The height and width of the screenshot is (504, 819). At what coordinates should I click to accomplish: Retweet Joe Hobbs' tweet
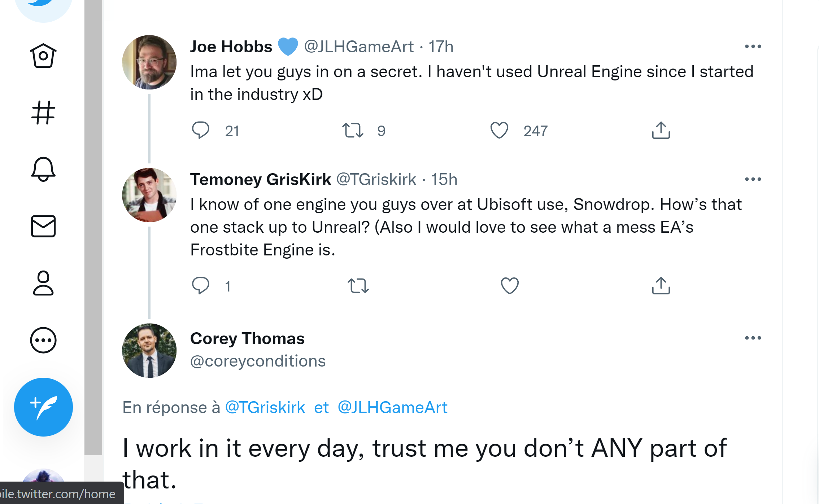[353, 130]
